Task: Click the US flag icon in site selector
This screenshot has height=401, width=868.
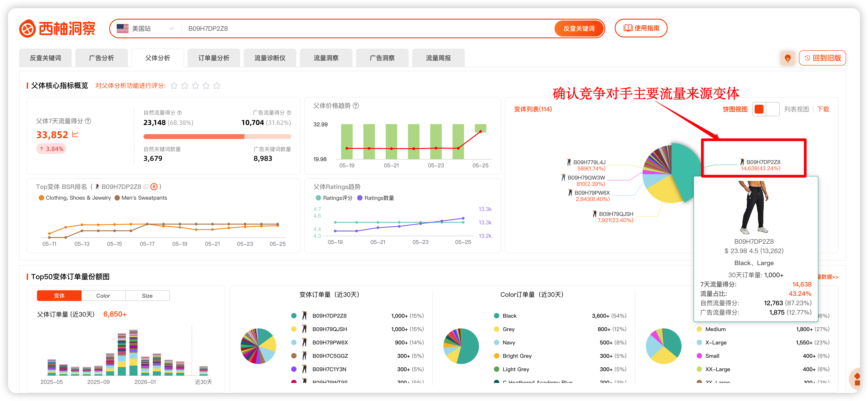Action: 122,28
